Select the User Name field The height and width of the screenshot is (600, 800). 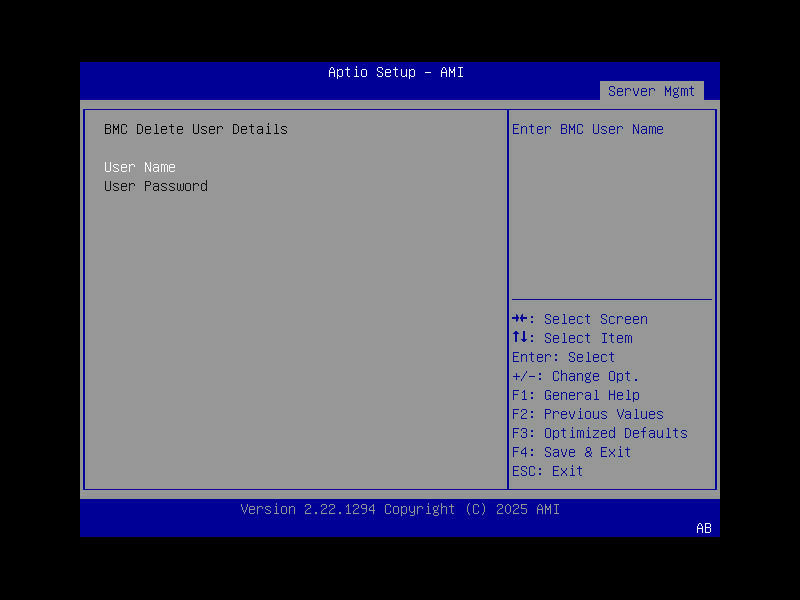click(140, 167)
